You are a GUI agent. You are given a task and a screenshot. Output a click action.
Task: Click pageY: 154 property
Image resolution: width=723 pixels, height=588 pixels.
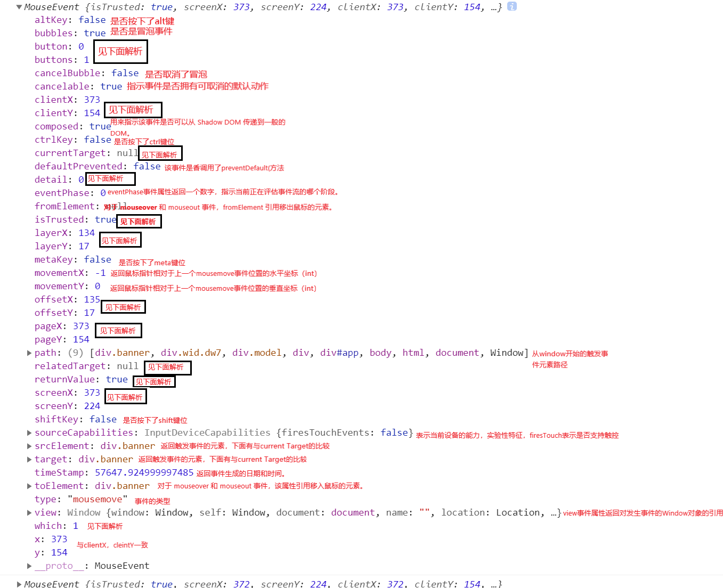[62, 339]
